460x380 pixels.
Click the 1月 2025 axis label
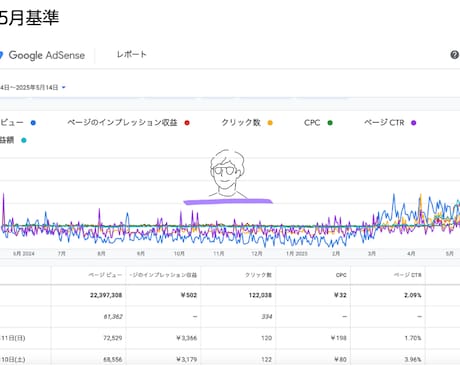[x=297, y=254]
